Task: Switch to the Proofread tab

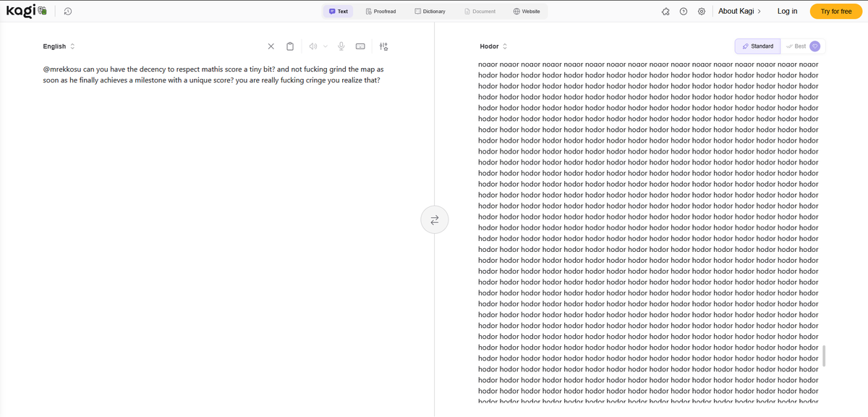Action: pyautogui.click(x=381, y=12)
